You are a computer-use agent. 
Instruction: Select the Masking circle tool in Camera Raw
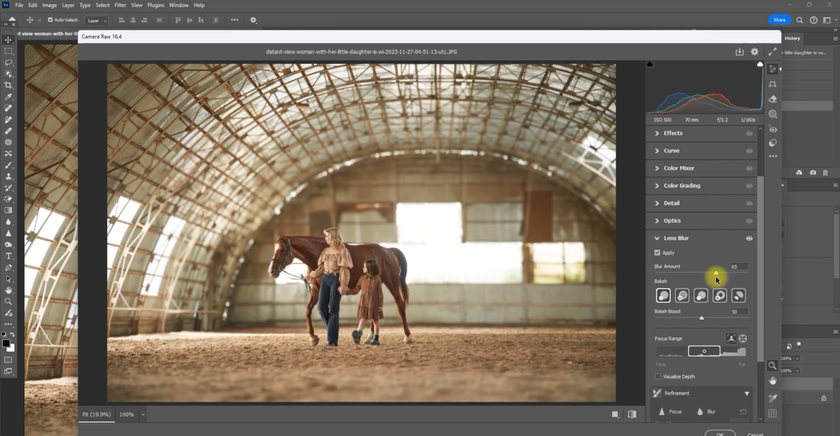pos(772,114)
